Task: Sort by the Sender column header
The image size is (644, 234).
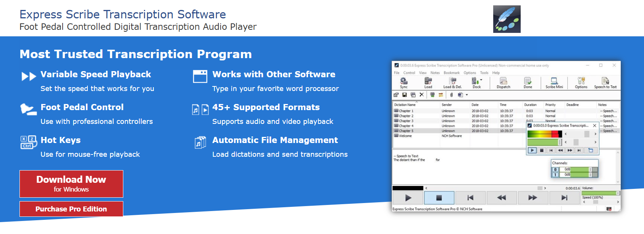Action: click(x=455, y=105)
